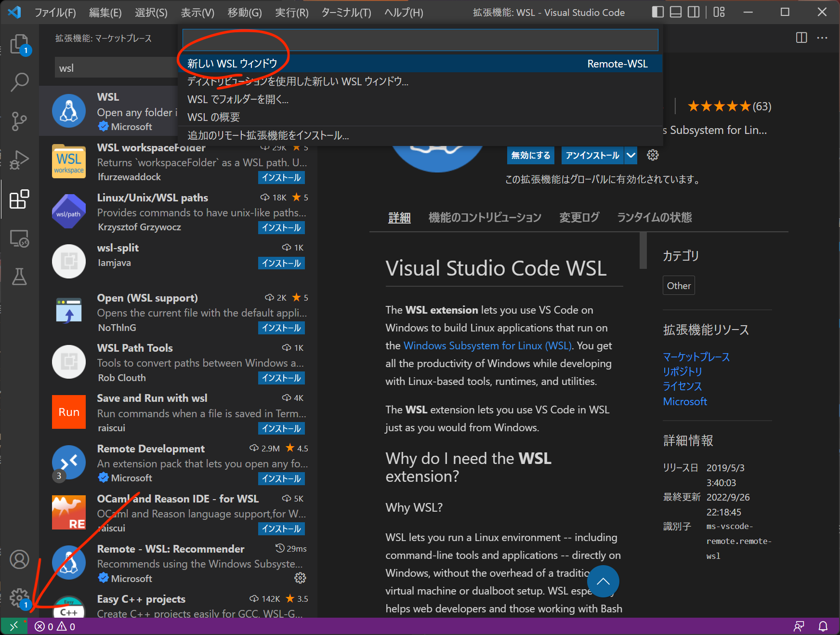This screenshot has width=840, height=635.
Task: Switch to the 詳細 tab
Action: point(399,217)
